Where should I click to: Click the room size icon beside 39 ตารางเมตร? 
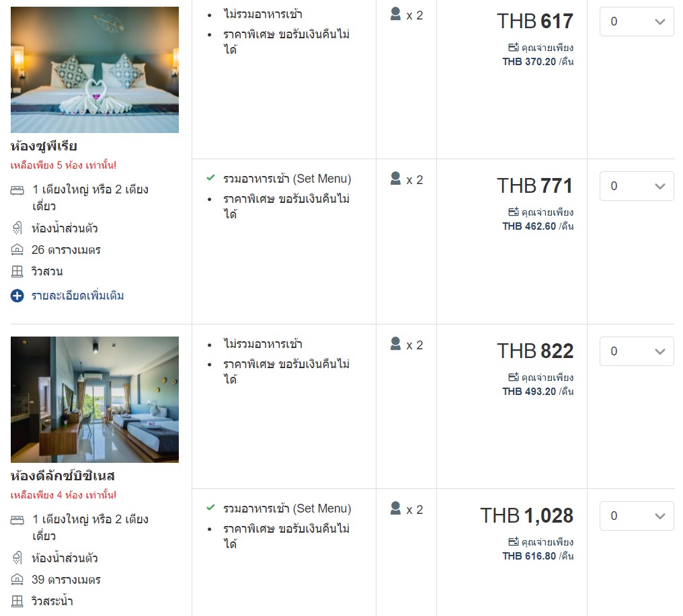click(17, 580)
